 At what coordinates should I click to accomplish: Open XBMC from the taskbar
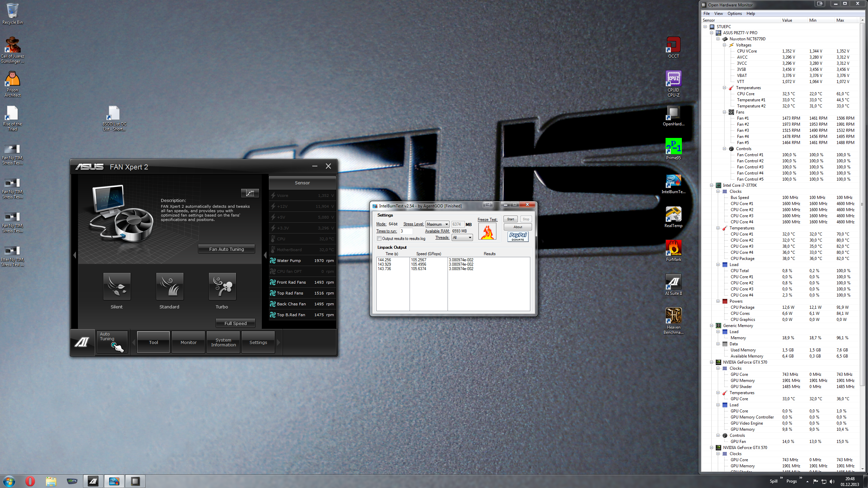click(72, 481)
